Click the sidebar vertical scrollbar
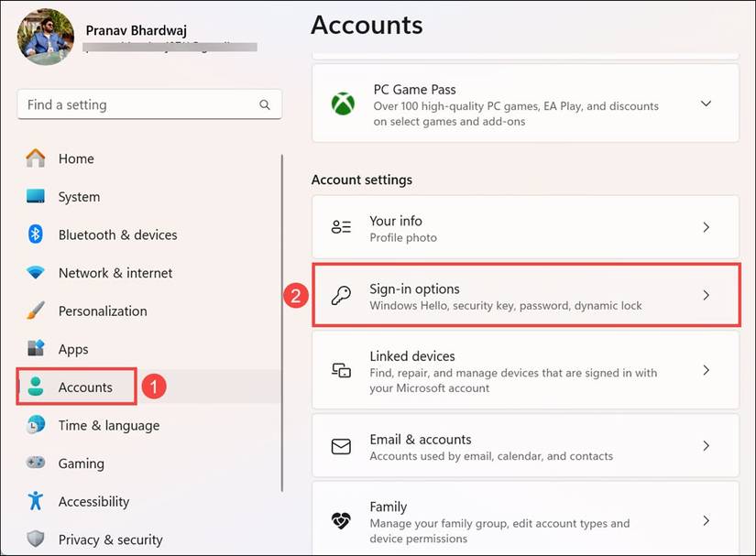Screen dimensions: 756x556 tap(282, 322)
